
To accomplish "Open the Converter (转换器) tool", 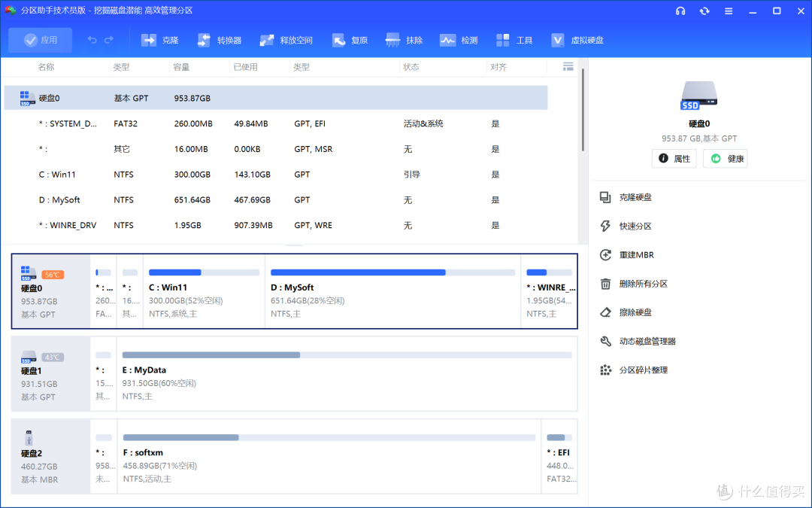I will click(x=219, y=40).
